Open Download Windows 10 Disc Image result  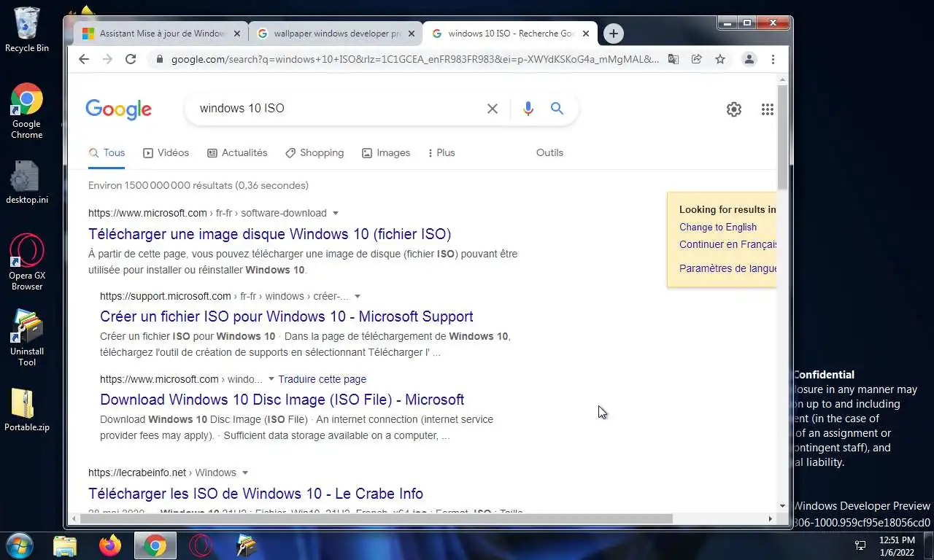point(282,400)
